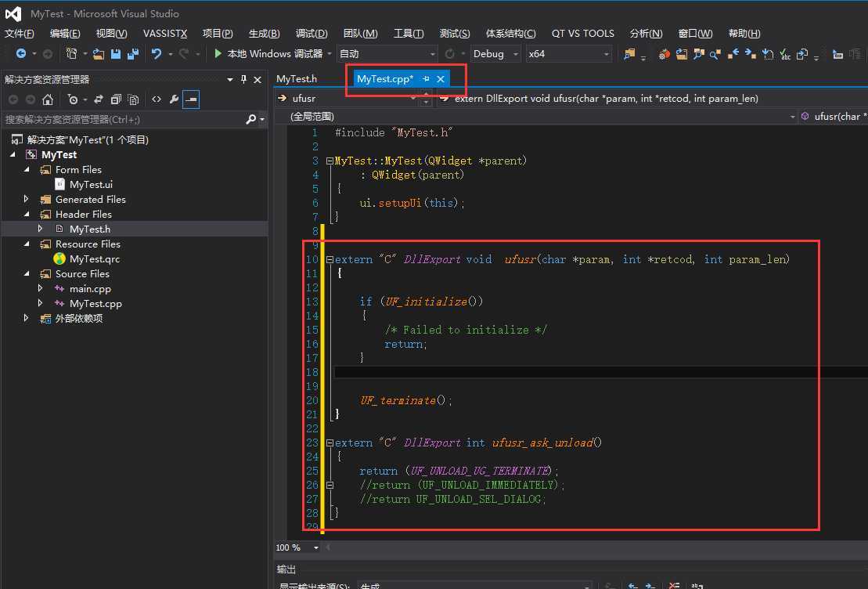This screenshot has height=589, width=868.
Task: Click the Navigate Backward arrow in toolbar
Action: pyautogui.click(x=21, y=53)
